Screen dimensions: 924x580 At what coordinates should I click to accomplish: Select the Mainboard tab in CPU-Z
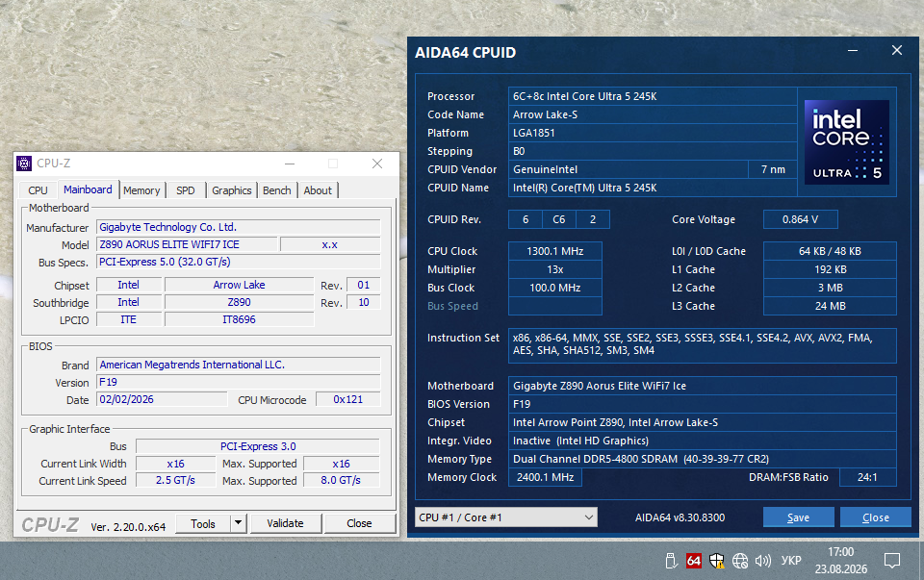88,189
